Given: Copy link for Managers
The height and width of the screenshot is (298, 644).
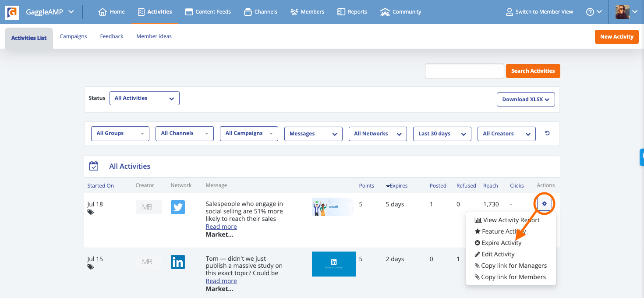Looking at the screenshot, I should point(511,266).
